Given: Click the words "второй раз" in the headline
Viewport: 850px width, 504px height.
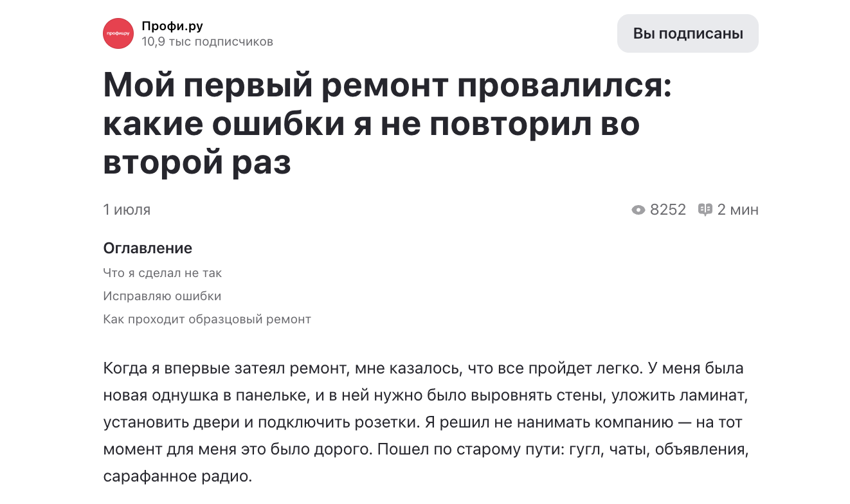Looking at the screenshot, I should [x=197, y=162].
